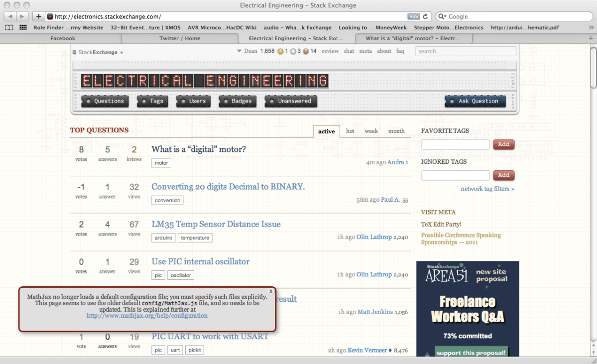This screenshot has height=364, width=597.
Task: Click the site favicon in address bar
Action: [50, 16]
